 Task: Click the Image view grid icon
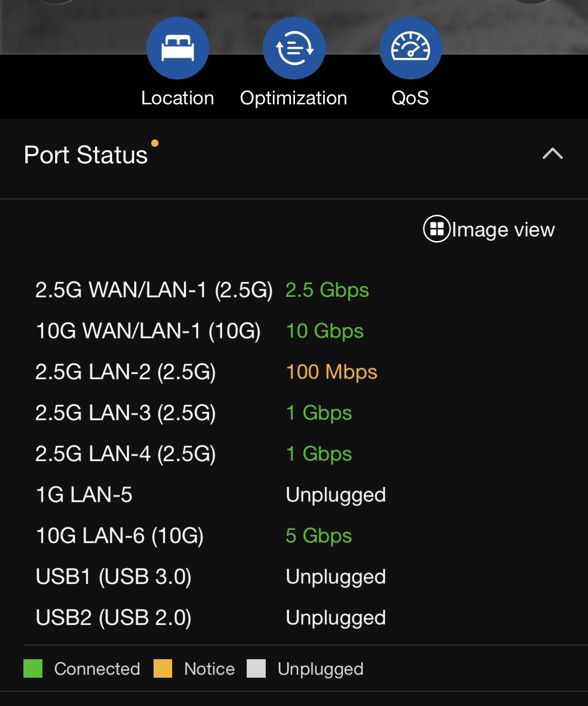pos(436,229)
